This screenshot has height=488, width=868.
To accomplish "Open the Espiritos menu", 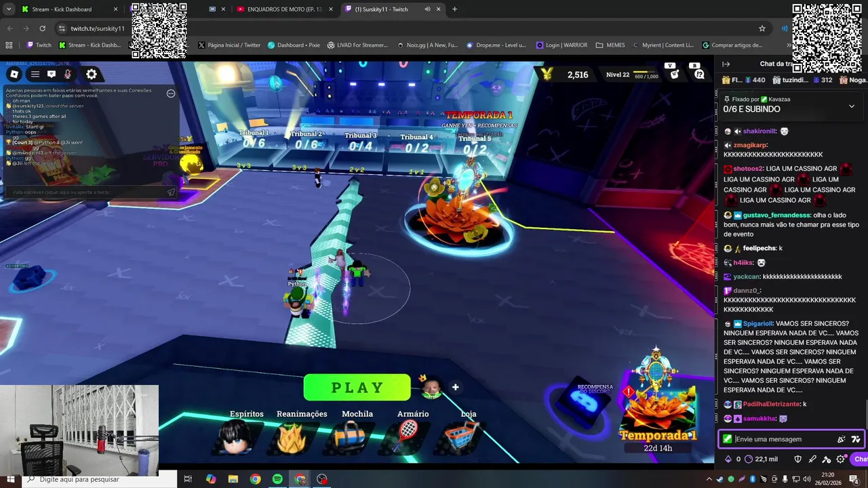I will pos(237,436).
